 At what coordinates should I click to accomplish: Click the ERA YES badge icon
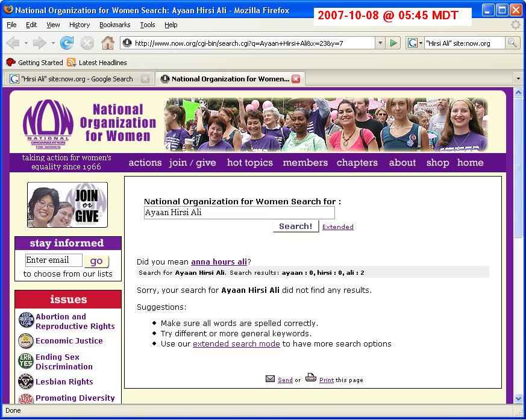click(x=26, y=361)
